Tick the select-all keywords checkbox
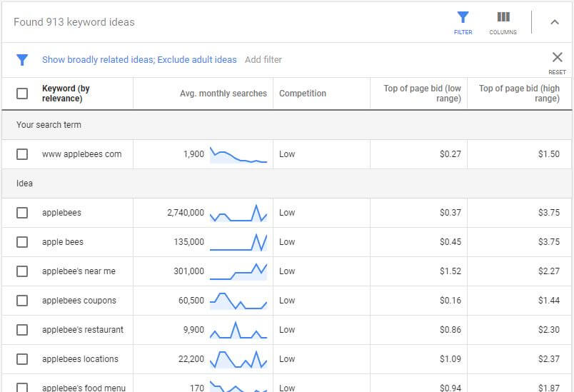Screen dimensions: 574x392 22,94
